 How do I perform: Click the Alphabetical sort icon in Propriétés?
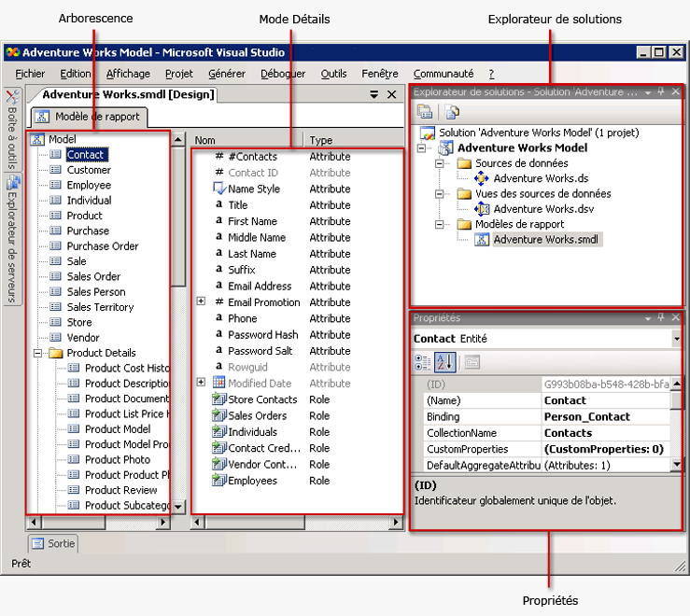[x=444, y=362]
